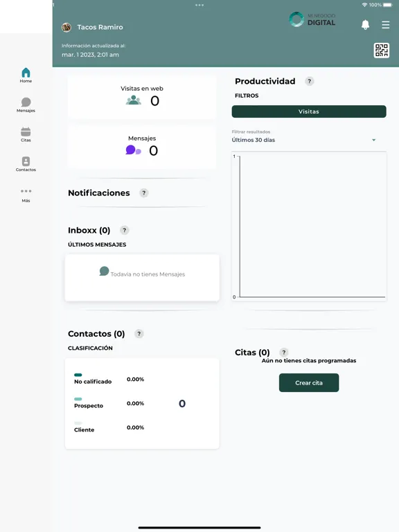Click the battery indicator in status bar
The image size is (399, 532).
[x=387, y=5]
